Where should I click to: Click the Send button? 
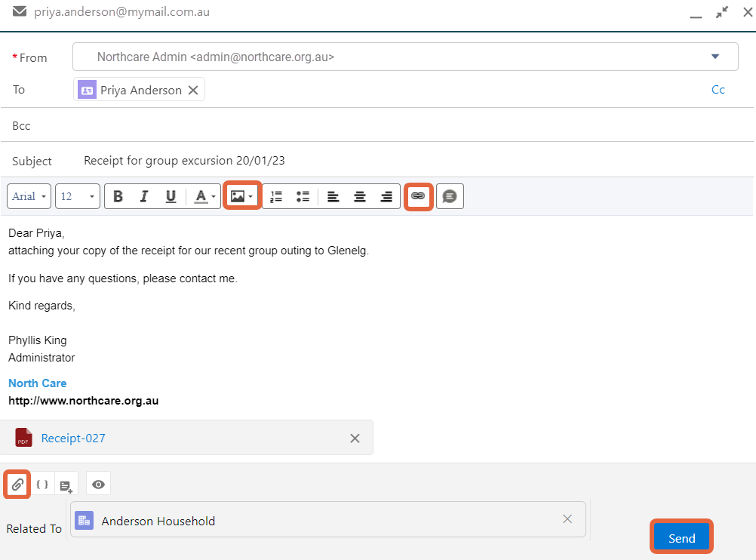pos(681,538)
